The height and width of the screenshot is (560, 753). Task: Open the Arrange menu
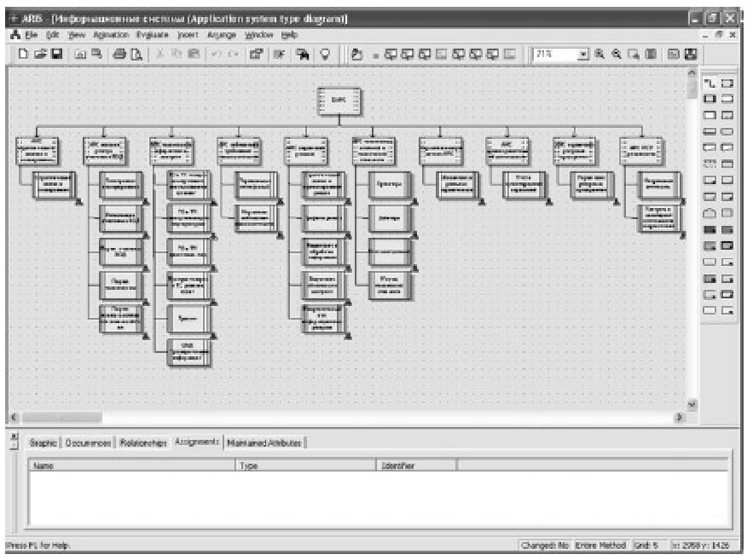pos(222,35)
